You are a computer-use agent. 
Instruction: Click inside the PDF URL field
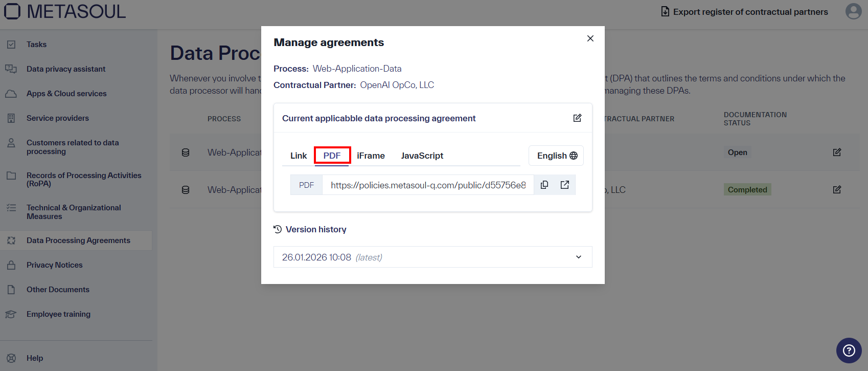428,185
